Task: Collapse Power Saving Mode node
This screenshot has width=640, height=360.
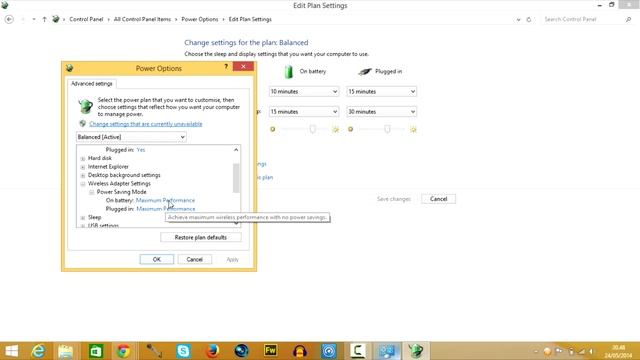Action: (92, 192)
